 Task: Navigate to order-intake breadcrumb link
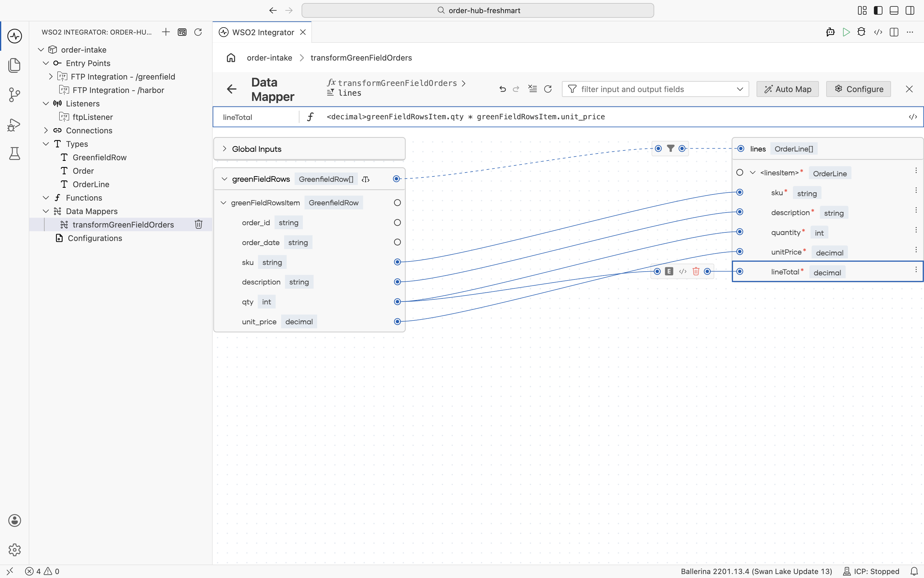(x=269, y=58)
